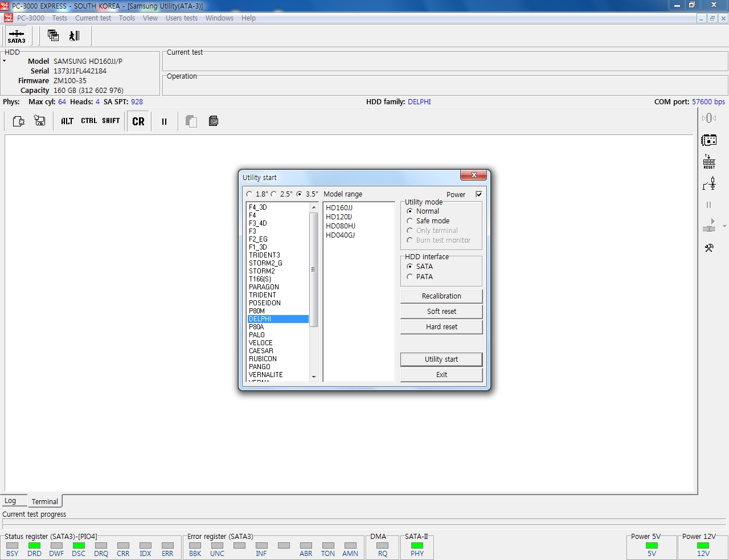
Task: Select the PARAGON family
Action: 264,287
